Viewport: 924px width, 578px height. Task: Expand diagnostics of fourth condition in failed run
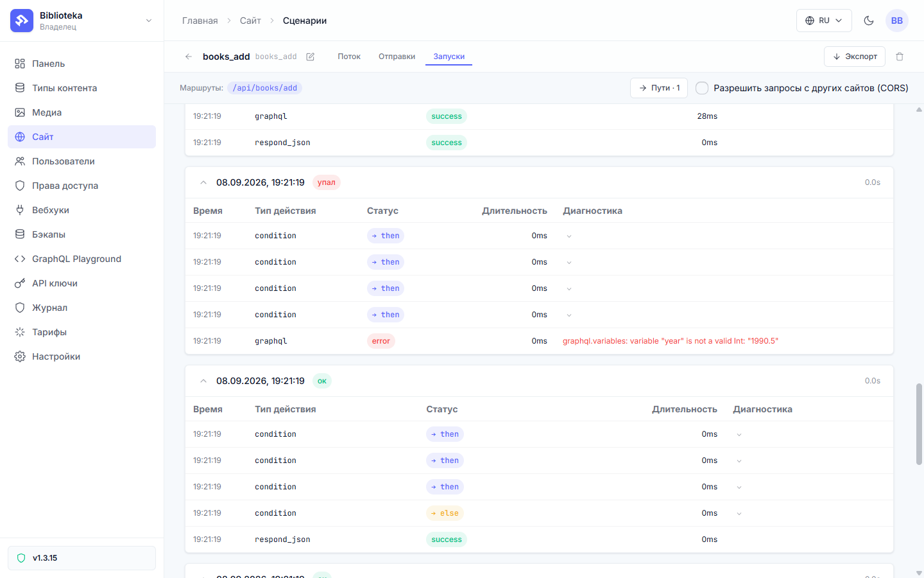point(569,315)
